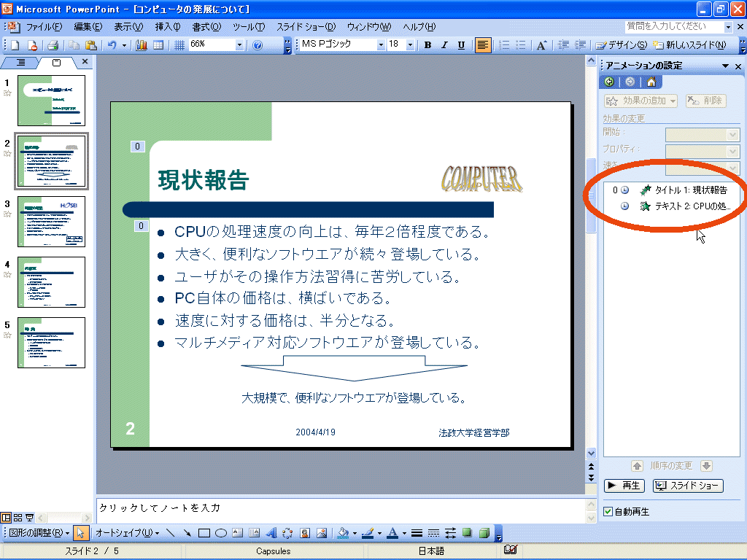Insert WordArt from drawing toolbar

point(271,533)
